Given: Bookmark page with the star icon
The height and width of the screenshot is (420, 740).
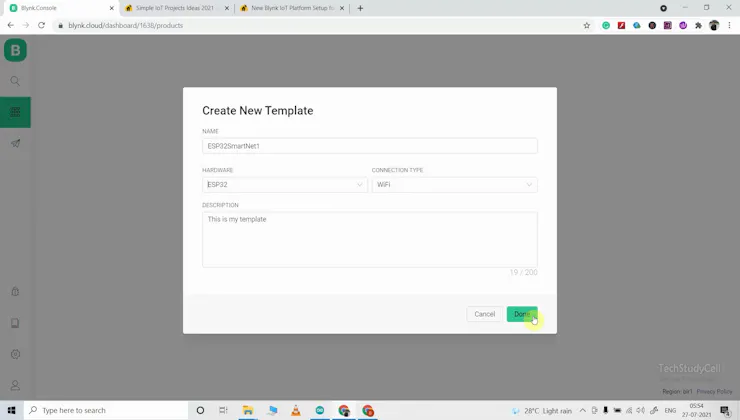Looking at the screenshot, I should (x=587, y=25).
